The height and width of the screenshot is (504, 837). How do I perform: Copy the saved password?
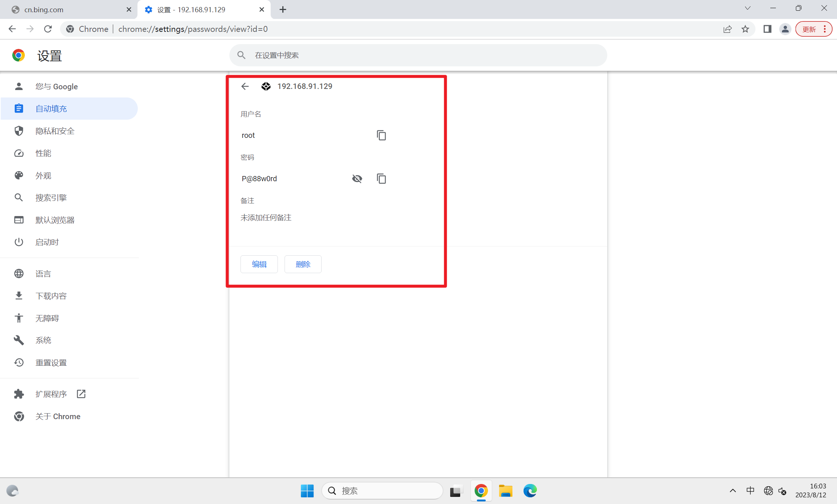click(381, 179)
